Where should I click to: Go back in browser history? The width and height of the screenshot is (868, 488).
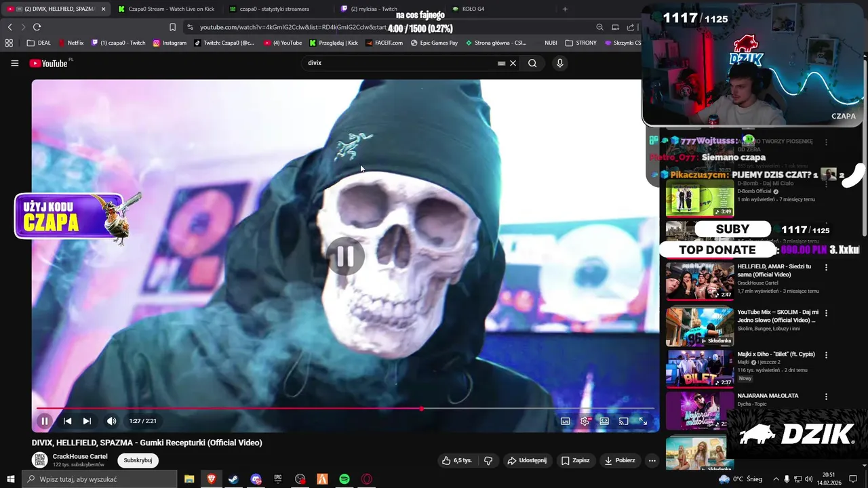coord(9,27)
